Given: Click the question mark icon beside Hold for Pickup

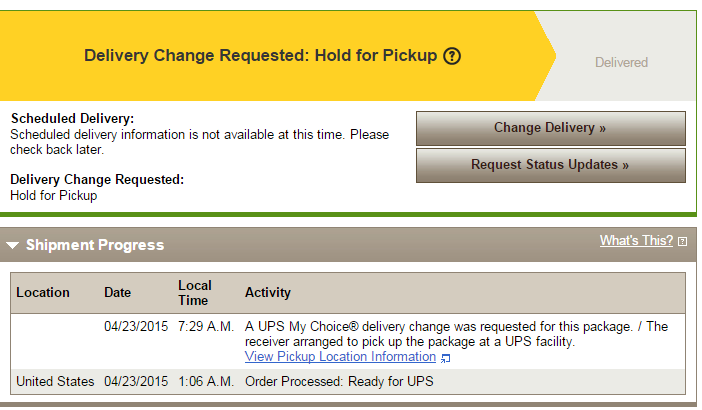Looking at the screenshot, I should [452, 56].
